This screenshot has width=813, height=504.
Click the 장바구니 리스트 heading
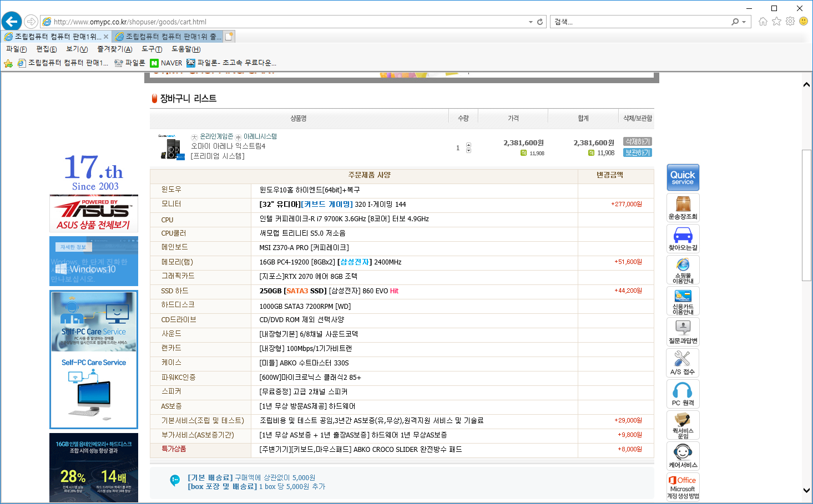click(188, 98)
